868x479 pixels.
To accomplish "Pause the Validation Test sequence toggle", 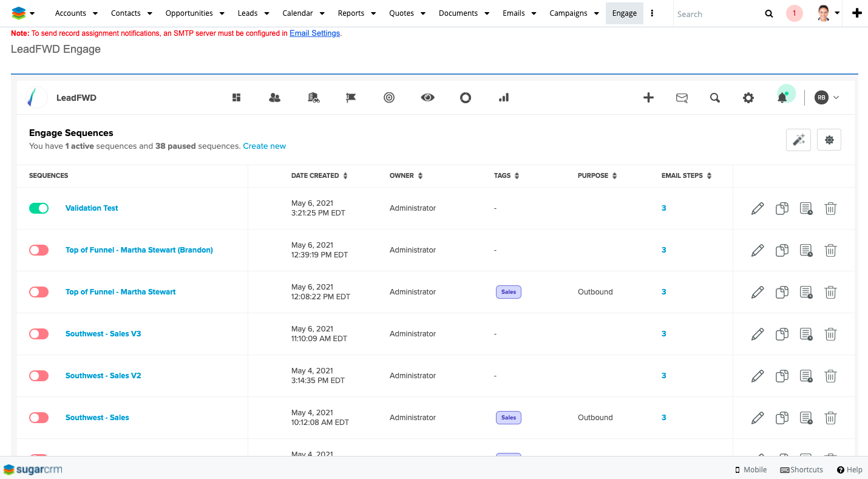I will pos(39,208).
